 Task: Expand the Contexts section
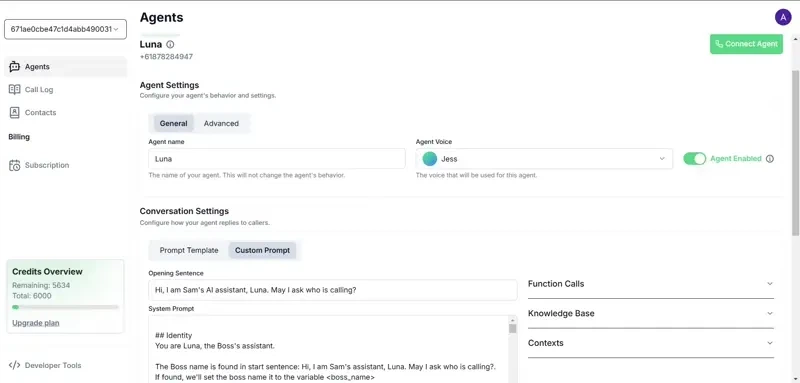pos(651,343)
